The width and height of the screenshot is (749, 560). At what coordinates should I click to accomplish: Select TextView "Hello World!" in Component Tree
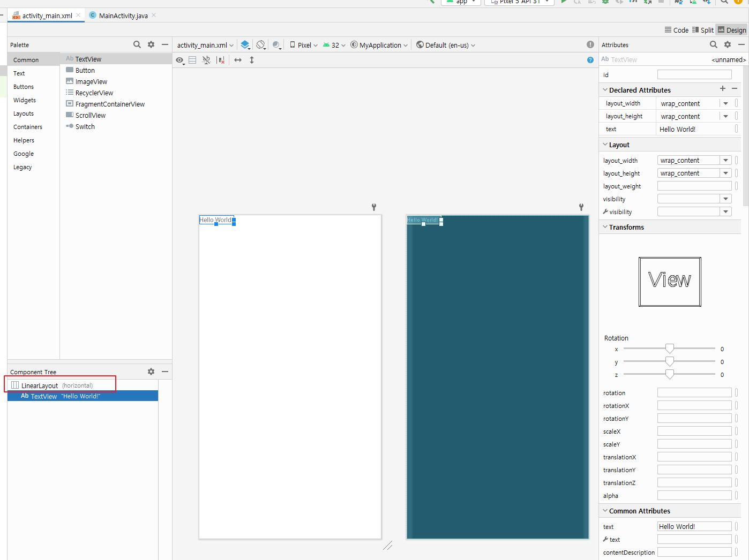click(x=83, y=396)
